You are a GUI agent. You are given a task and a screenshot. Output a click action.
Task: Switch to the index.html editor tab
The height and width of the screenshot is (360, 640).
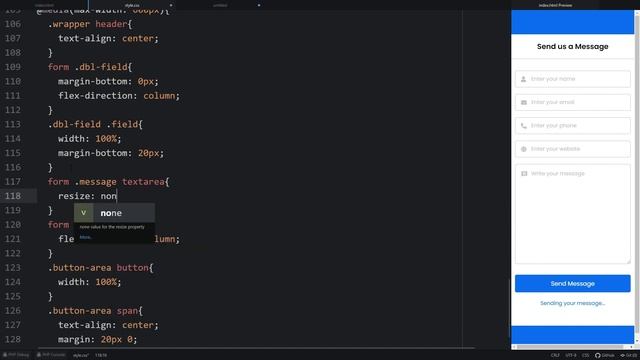pyautogui.click(x=44, y=5)
